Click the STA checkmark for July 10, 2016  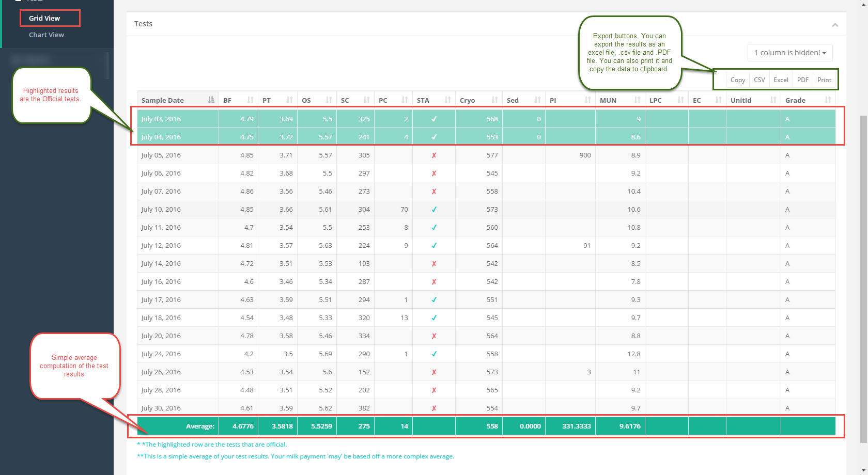(434, 209)
